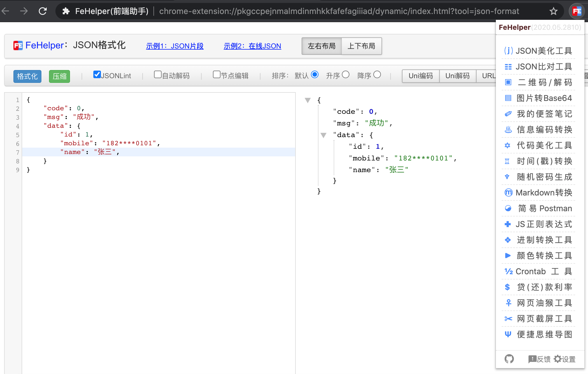Click the 压缩 button

click(60, 76)
